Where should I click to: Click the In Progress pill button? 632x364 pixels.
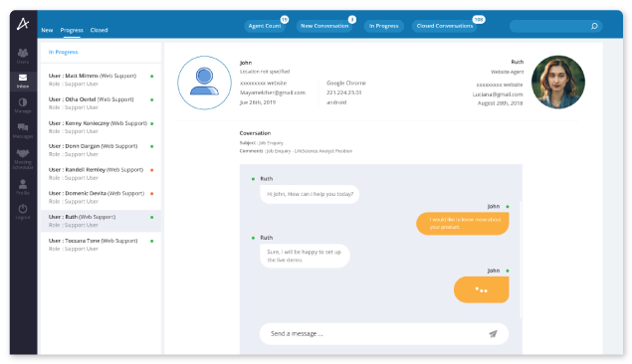coord(384,26)
